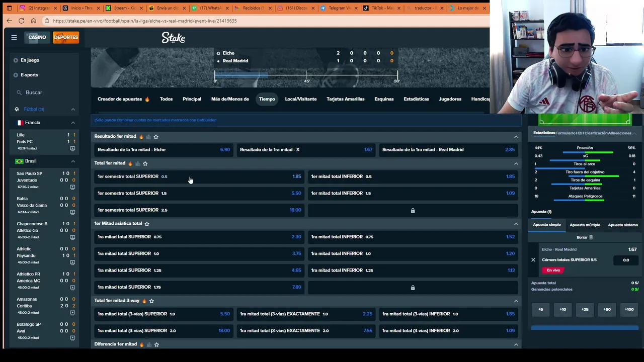Open the Alineaciones tab

pos(620,133)
